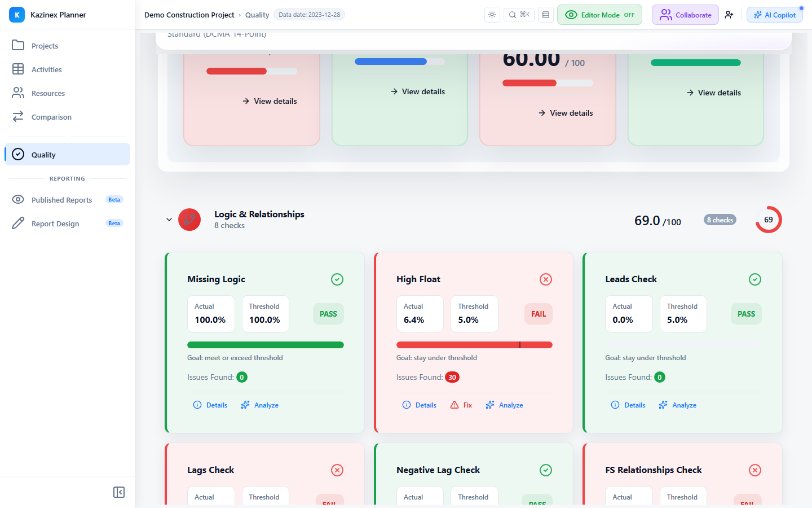Click the 8 checks badge
The width and height of the screenshot is (812, 508).
coord(720,220)
